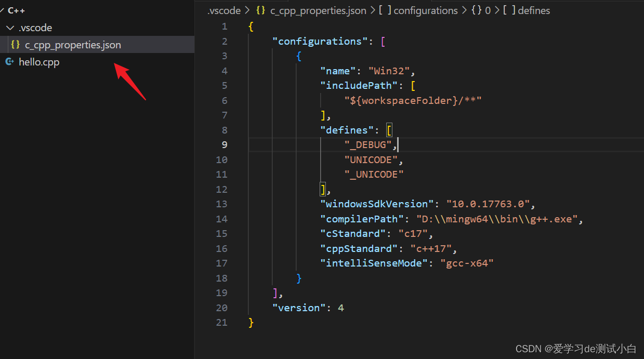644x359 pixels.
Task: Click the array icon before configurations breadcrumb
Action: click(x=385, y=10)
